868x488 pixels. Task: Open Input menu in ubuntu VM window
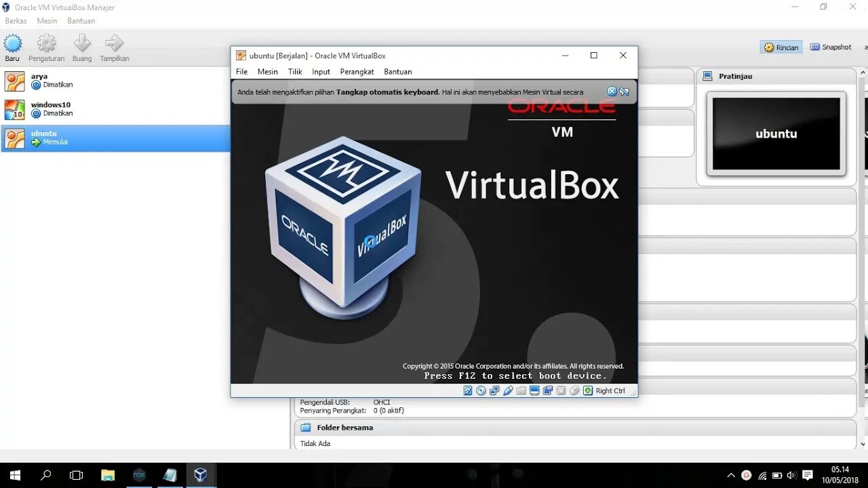pyautogui.click(x=321, y=72)
